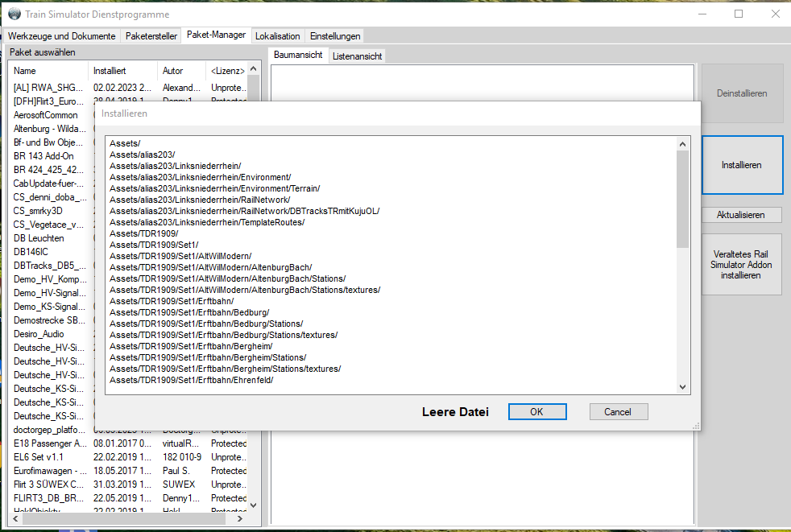Click the Deinstallieren button
This screenshot has width=791, height=532.
point(742,93)
